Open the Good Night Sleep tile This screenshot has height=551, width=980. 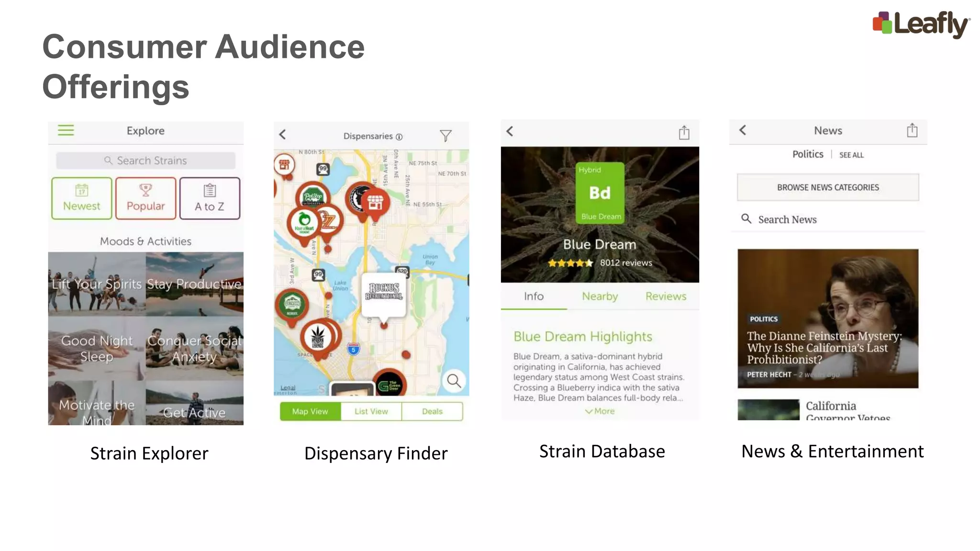pyautogui.click(x=97, y=348)
